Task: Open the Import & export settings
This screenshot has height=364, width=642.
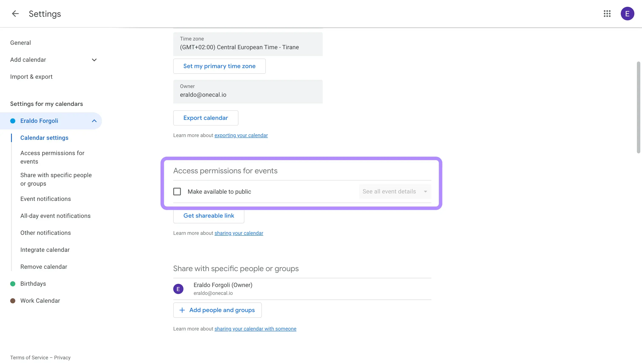Action: (31, 77)
